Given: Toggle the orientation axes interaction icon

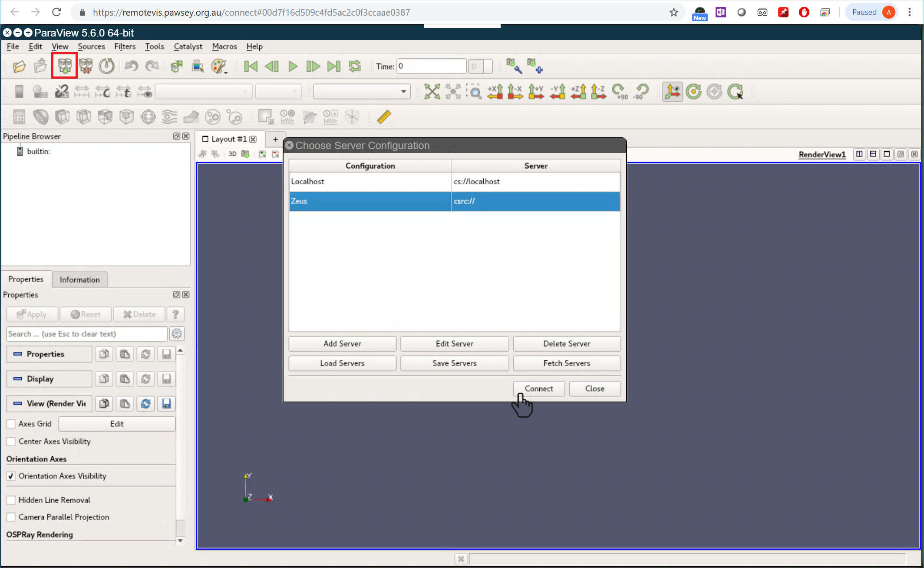Looking at the screenshot, I should [672, 91].
